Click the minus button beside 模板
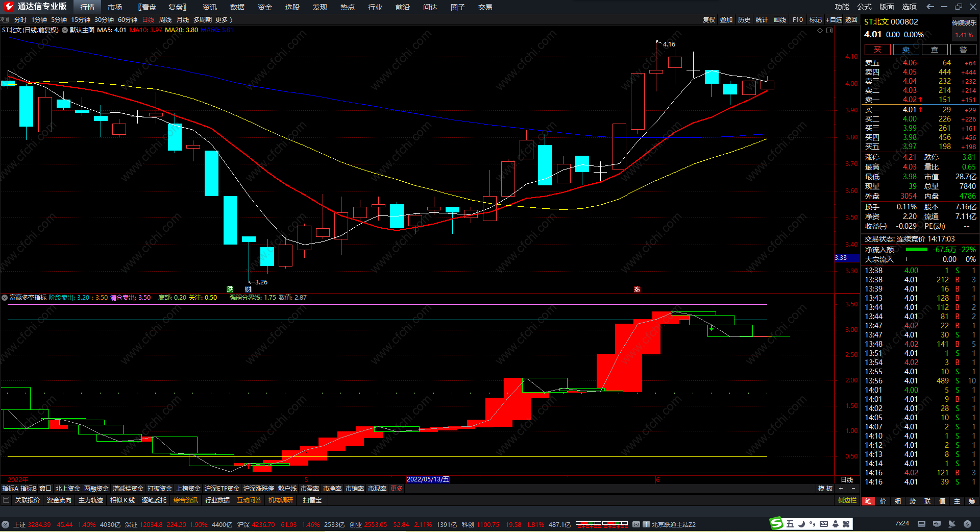The height and width of the screenshot is (532, 980). pyautogui.click(x=853, y=489)
